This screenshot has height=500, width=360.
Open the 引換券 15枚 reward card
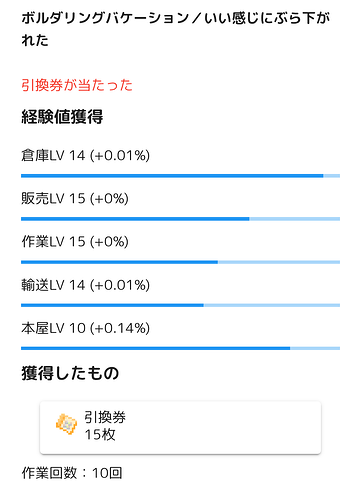[180, 427]
